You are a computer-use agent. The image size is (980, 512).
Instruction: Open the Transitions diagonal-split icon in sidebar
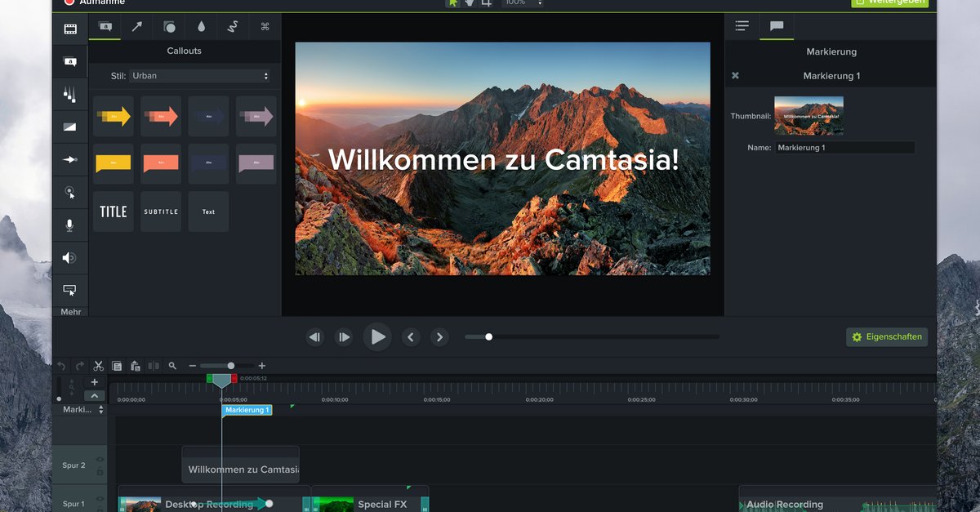(x=70, y=127)
